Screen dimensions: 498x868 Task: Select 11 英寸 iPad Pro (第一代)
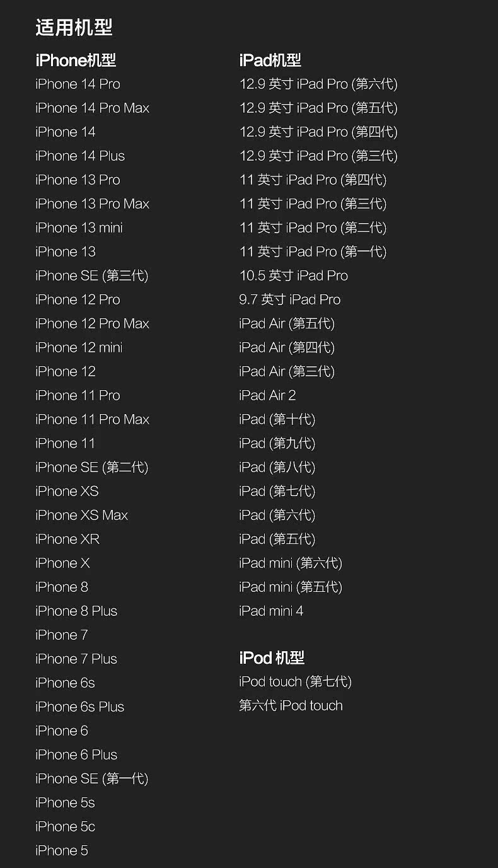pyautogui.click(x=313, y=252)
